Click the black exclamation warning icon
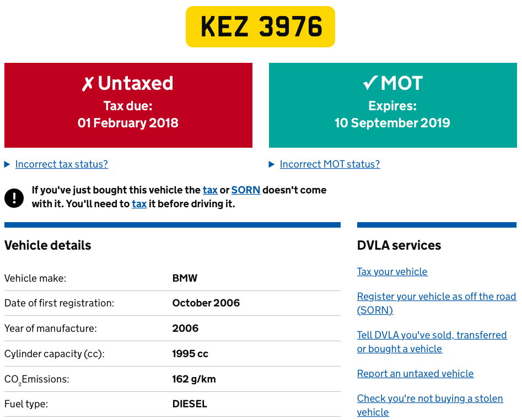The height and width of the screenshot is (420, 522). [x=14, y=197]
